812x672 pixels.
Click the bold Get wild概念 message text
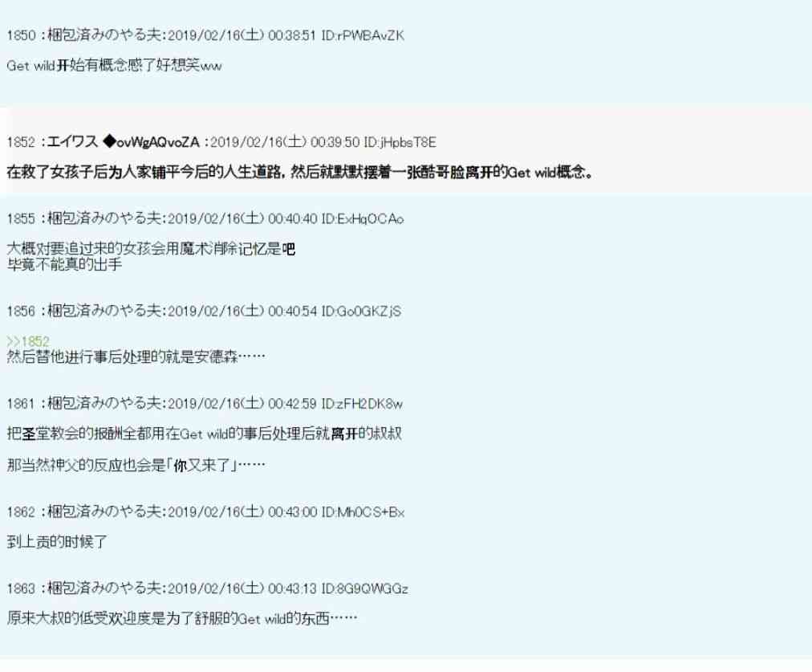point(300,172)
